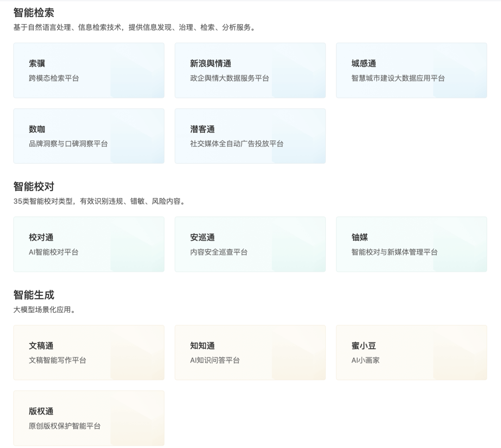Click the 35类智能校对类型 description text
Image resolution: width=501 pixels, height=448 pixels.
pos(100,201)
